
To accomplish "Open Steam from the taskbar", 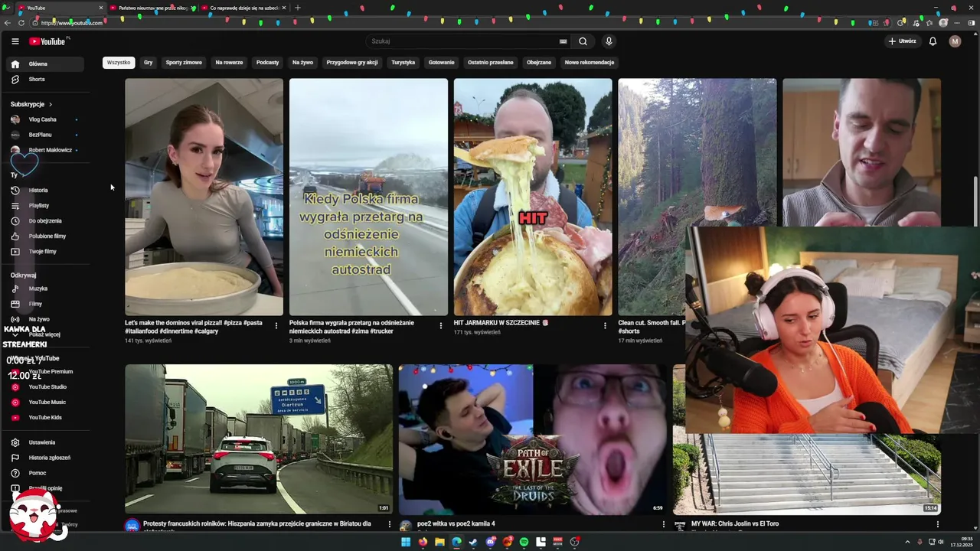I will 473,542.
